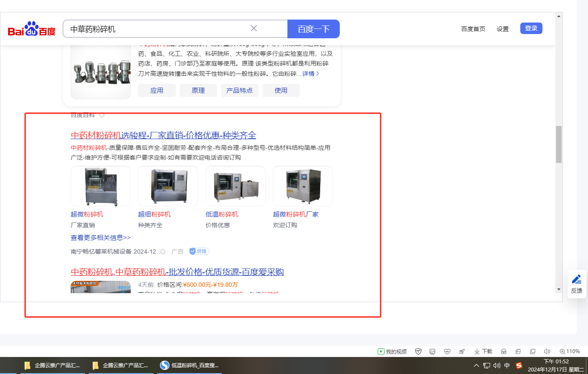This screenshot has height=374, width=588.
Task: Expand the system tray hidden icons chevron
Action: 476,365
